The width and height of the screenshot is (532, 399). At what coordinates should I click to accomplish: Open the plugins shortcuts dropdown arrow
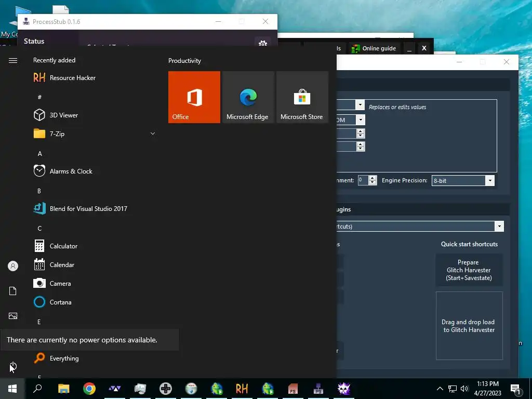coord(499,227)
